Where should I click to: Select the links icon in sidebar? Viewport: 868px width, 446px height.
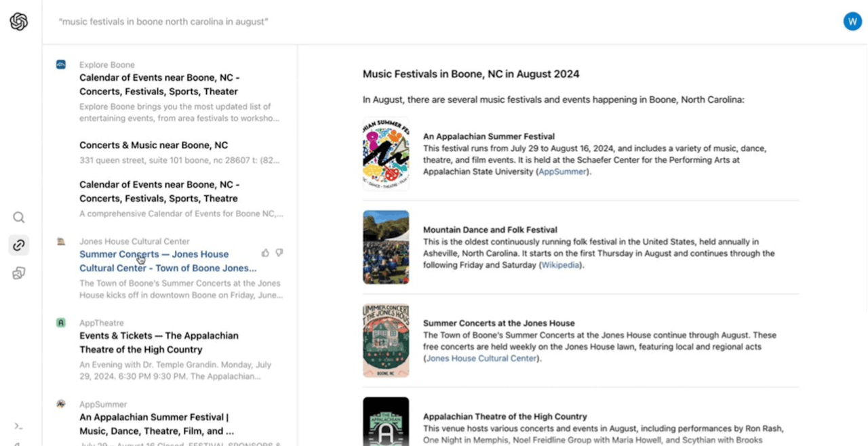click(19, 245)
